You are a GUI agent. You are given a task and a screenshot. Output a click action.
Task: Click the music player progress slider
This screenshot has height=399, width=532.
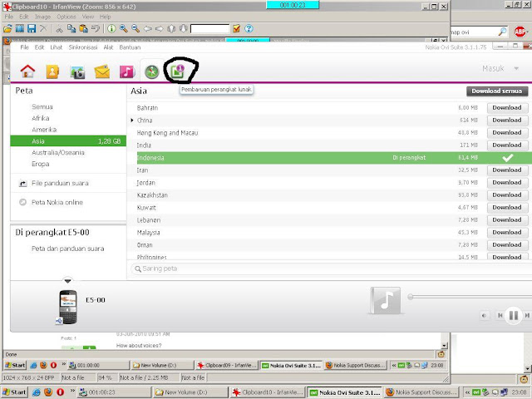point(470,297)
